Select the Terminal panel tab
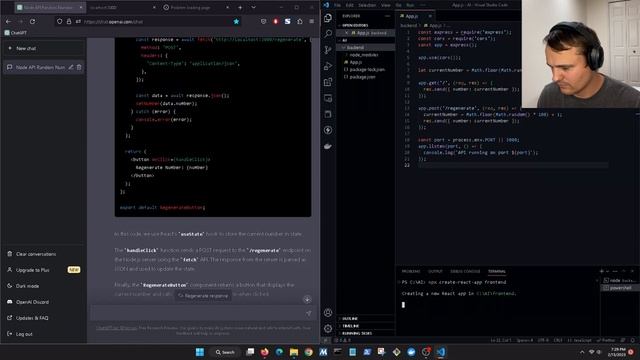 (496, 271)
